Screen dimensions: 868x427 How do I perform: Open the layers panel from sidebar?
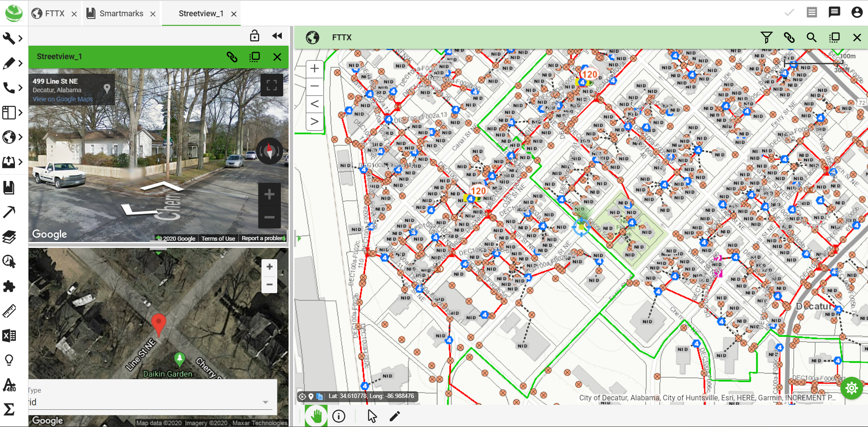click(9, 237)
